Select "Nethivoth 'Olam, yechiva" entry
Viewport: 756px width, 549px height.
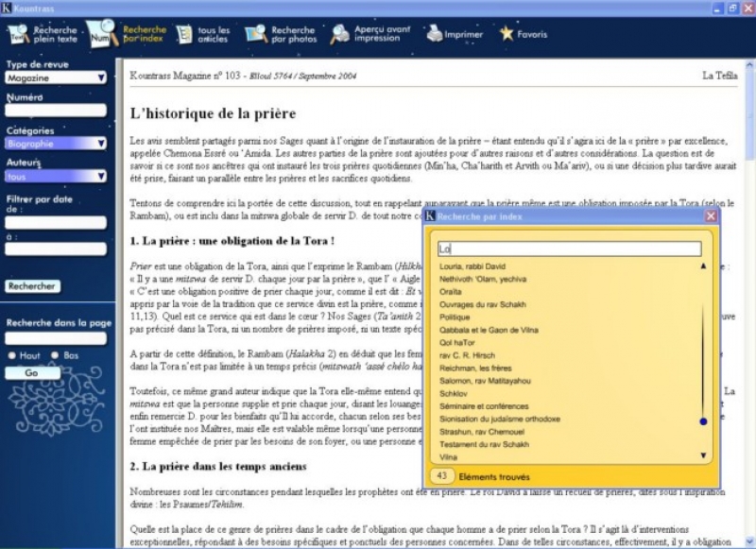click(483, 279)
